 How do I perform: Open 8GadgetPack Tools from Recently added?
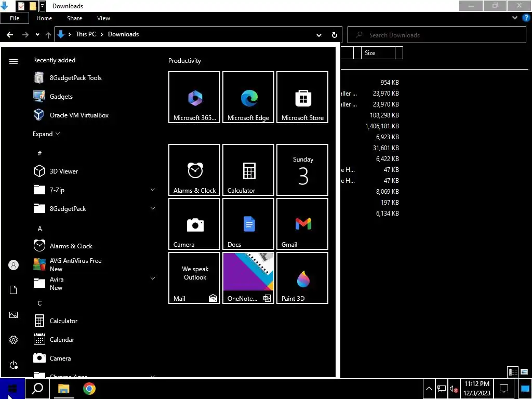[x=95, y=78]
